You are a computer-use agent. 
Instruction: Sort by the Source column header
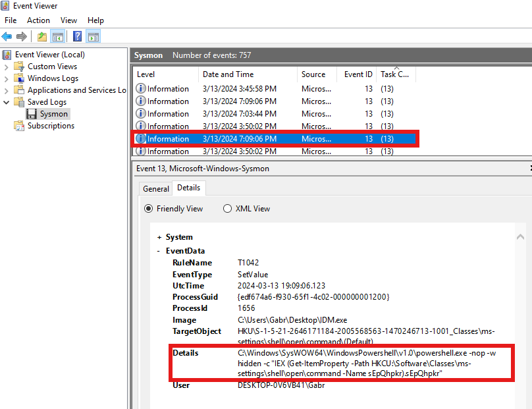[317, 74]
